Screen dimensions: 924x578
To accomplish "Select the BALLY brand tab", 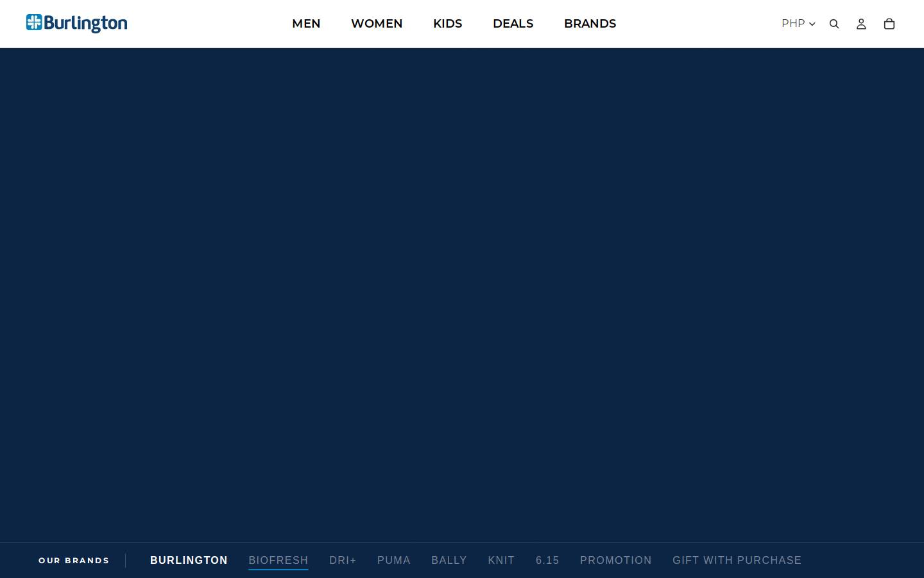I will pyautogui.click(x=449, y=560).
